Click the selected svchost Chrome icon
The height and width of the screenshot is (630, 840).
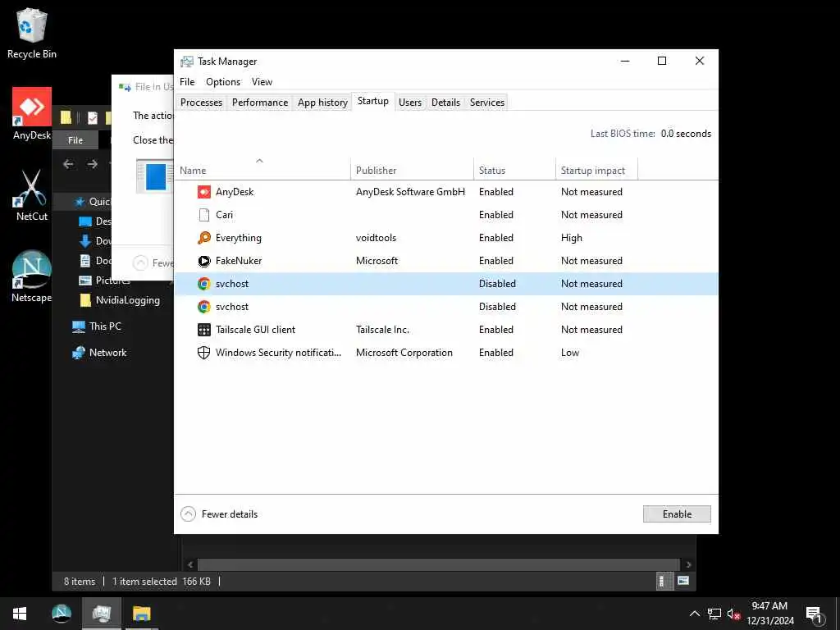coord(204,284)
